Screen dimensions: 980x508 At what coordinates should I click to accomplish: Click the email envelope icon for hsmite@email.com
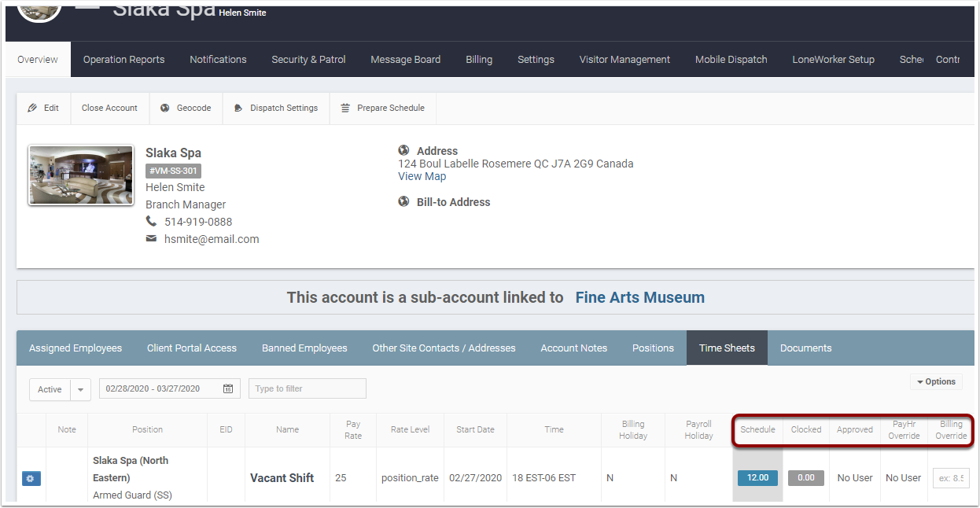[152, 238]
